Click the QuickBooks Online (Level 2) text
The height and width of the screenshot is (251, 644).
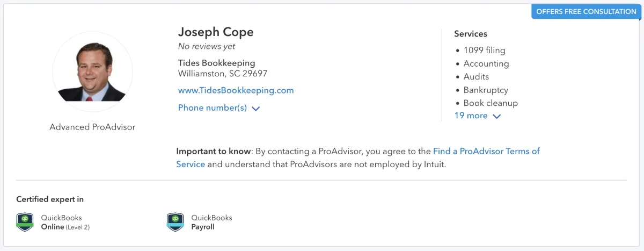[x=65, y=223]
